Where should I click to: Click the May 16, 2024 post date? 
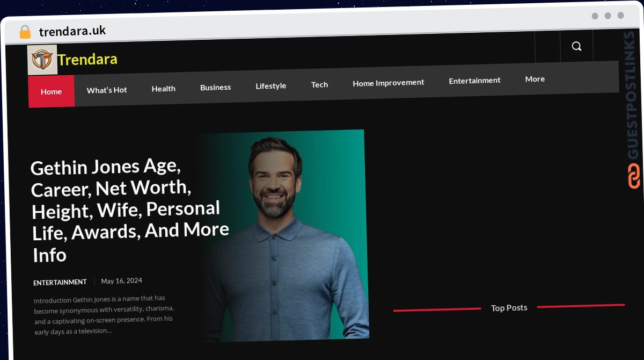(x=121, y=281)
